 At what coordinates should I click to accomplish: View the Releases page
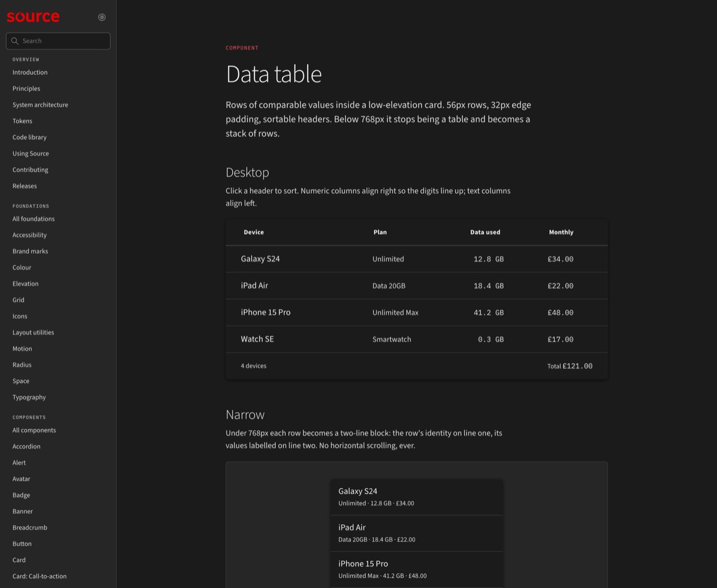pyautogui.click(x=25, y=186)
